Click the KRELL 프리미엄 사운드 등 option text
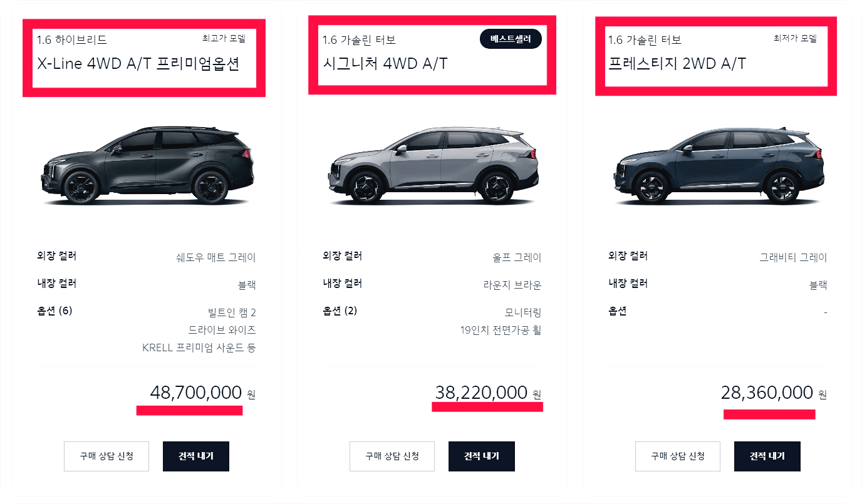This screenshot has height=504, width=862. (199, 348)
